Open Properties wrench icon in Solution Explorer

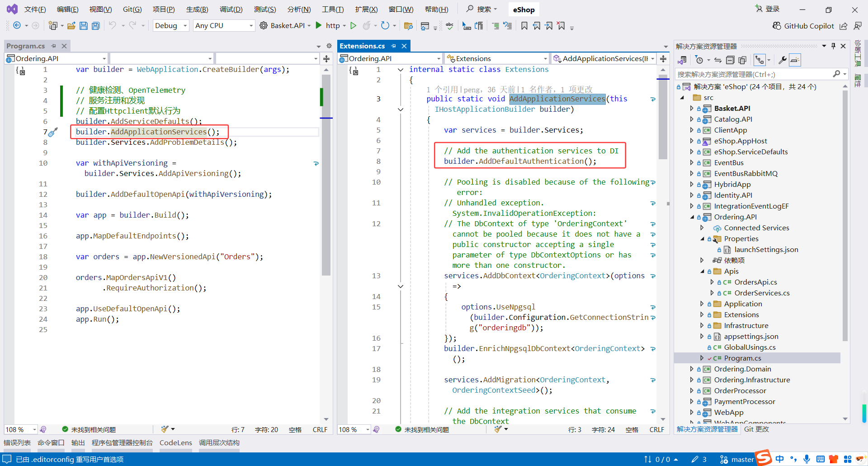click(783, 60)
